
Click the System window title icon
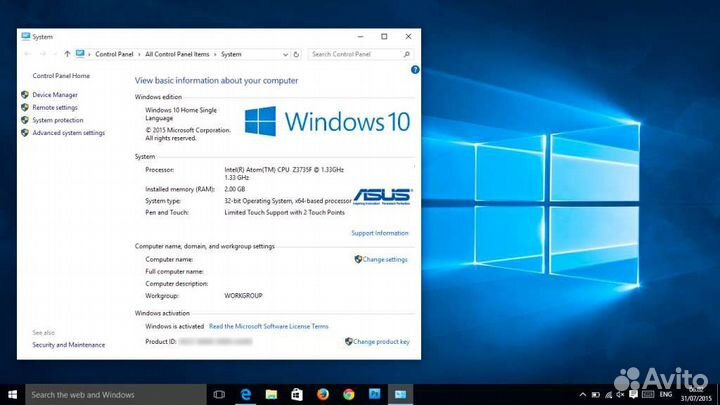tap(26, 36)
